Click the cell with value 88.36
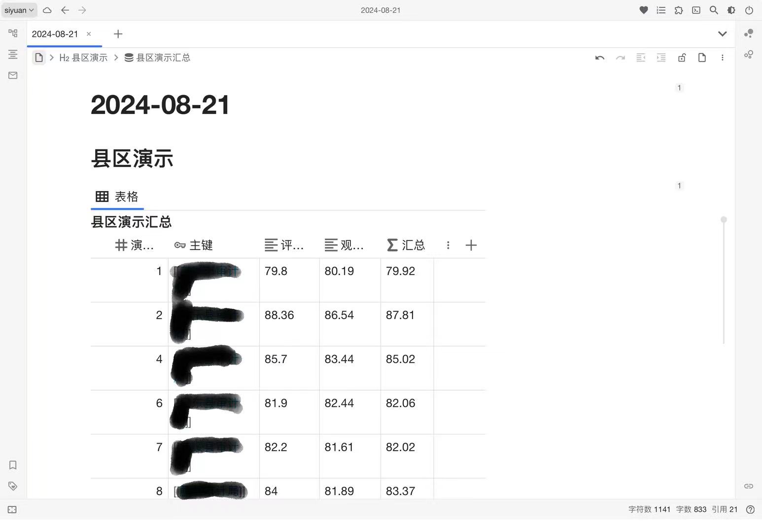 (289, 324)
